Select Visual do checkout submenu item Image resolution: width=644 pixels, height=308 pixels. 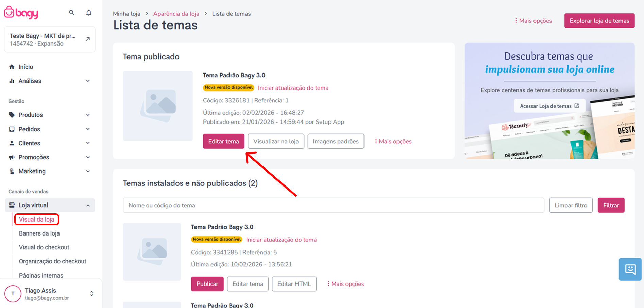click(44, 247)
